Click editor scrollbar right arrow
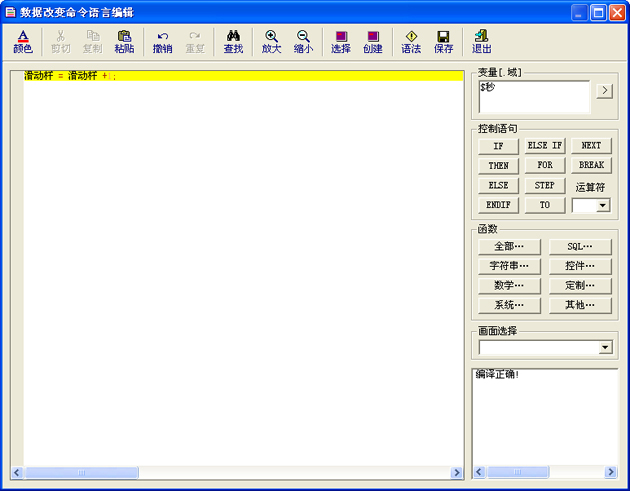 click(x=456, y=473)
